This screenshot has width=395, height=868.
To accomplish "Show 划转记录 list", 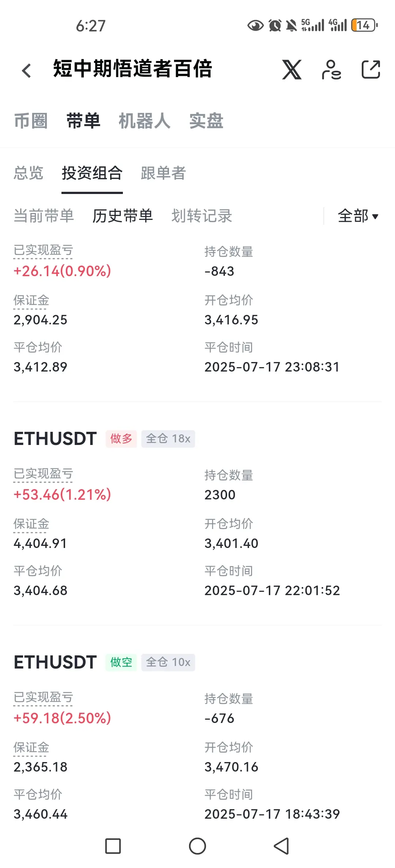I will pos(202,216).
